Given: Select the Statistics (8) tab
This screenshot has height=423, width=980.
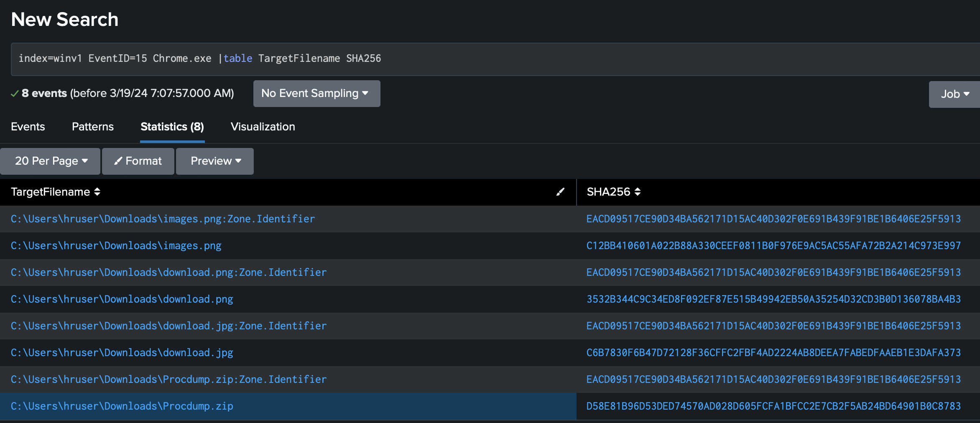Looking at the screenshot, I should pos(172,127).
